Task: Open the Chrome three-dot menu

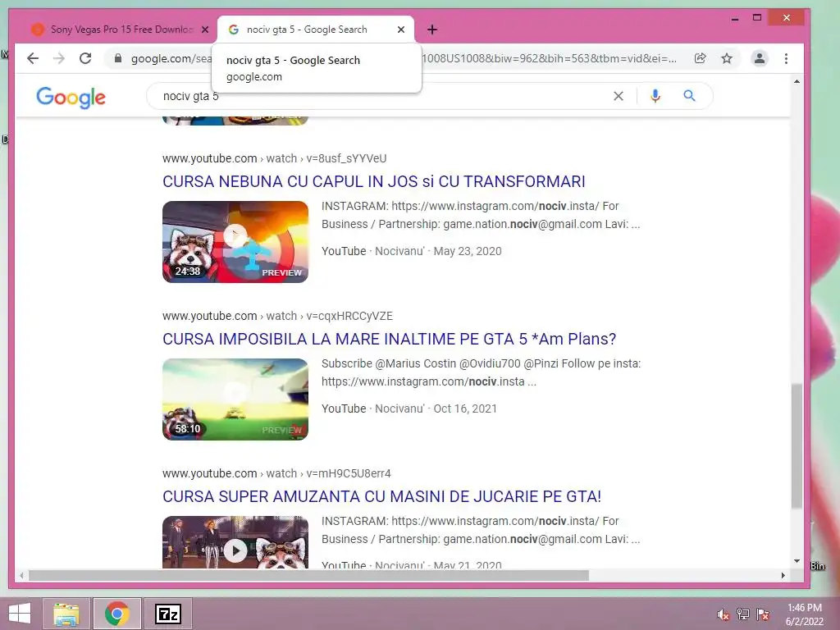Action: tap(786, 58)
